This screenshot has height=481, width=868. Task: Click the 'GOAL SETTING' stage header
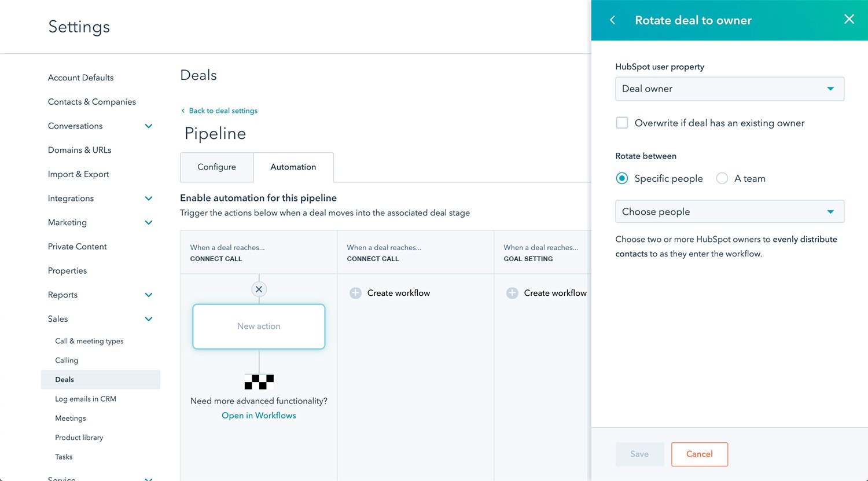(x=528, y=259)
